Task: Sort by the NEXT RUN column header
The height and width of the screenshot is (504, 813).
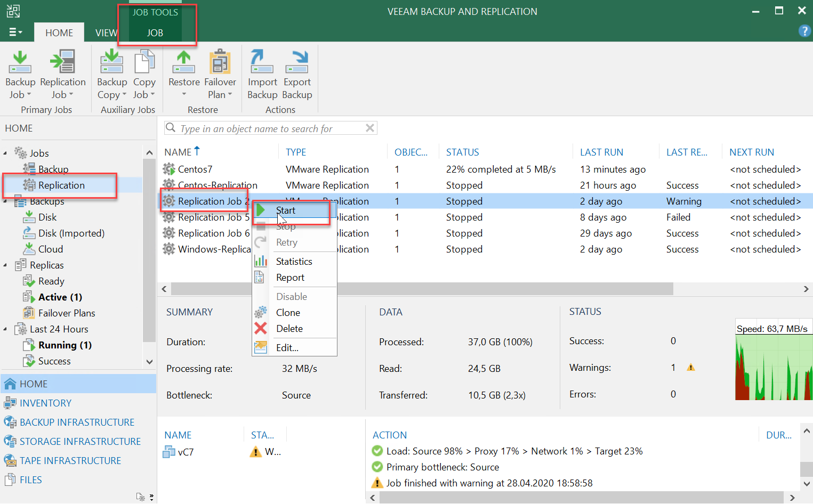Action: pos(752,152)
